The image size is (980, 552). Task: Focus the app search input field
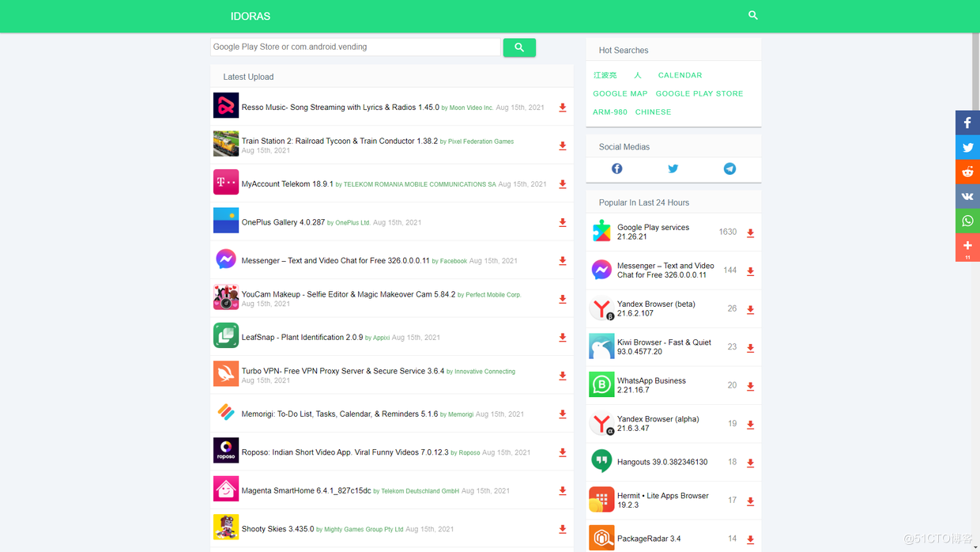tap(356, 47)
